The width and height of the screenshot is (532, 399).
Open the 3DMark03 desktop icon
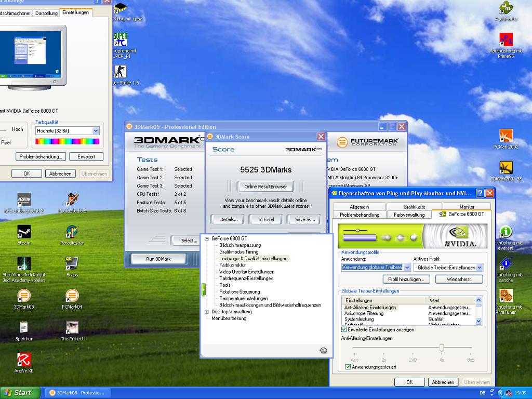click(x=24, y=296)
